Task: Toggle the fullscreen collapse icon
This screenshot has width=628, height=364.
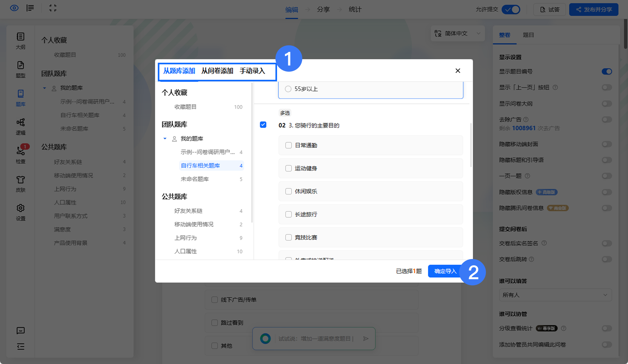Action: (53, 8)
